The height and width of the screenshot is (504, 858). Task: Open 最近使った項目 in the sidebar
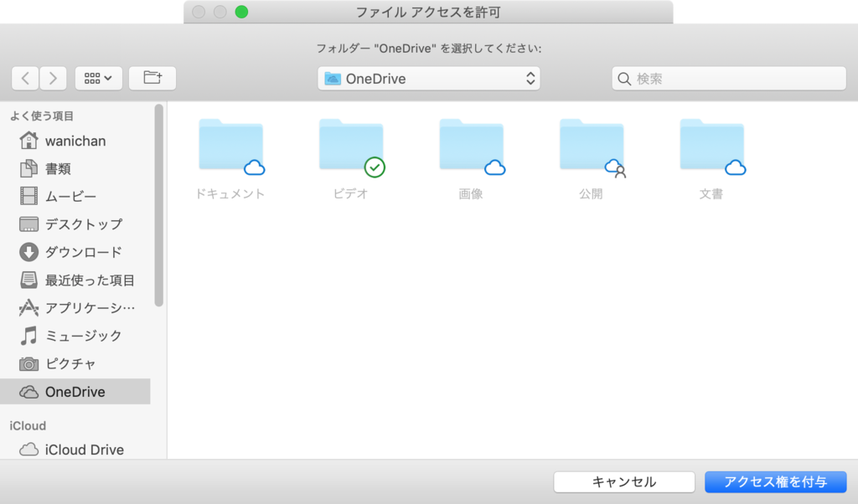(75, 280)
